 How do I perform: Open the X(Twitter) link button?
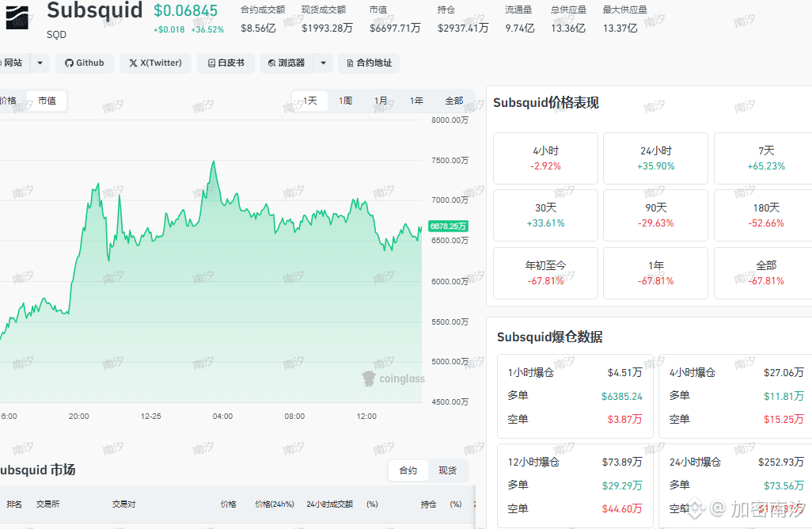coord(155,63)
